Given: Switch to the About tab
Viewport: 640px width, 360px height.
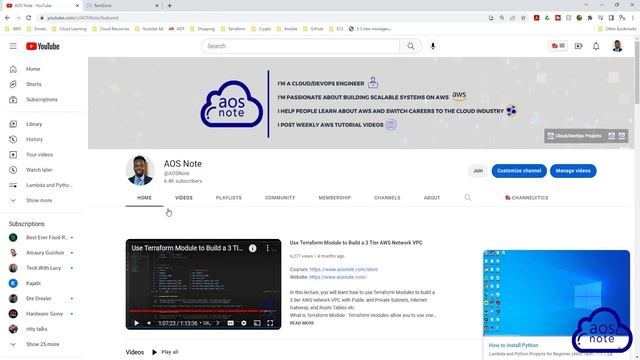Looking at the screenshot, I should 432,198.
